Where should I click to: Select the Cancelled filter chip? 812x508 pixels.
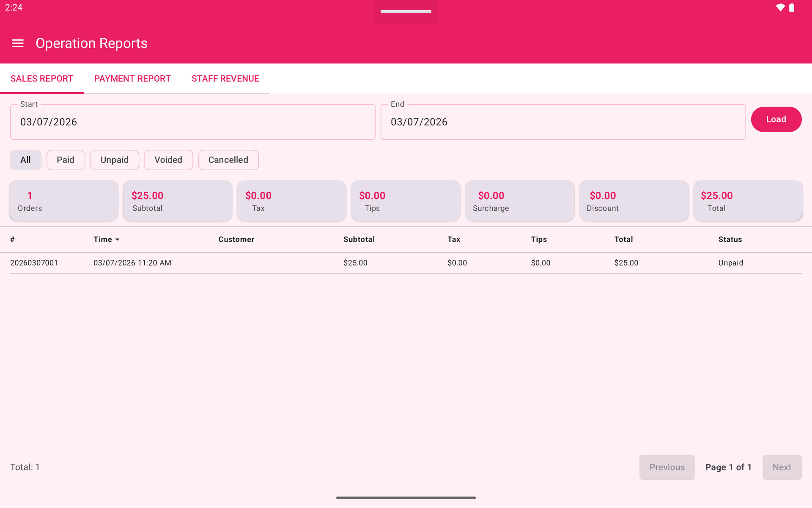pos(228,160)
